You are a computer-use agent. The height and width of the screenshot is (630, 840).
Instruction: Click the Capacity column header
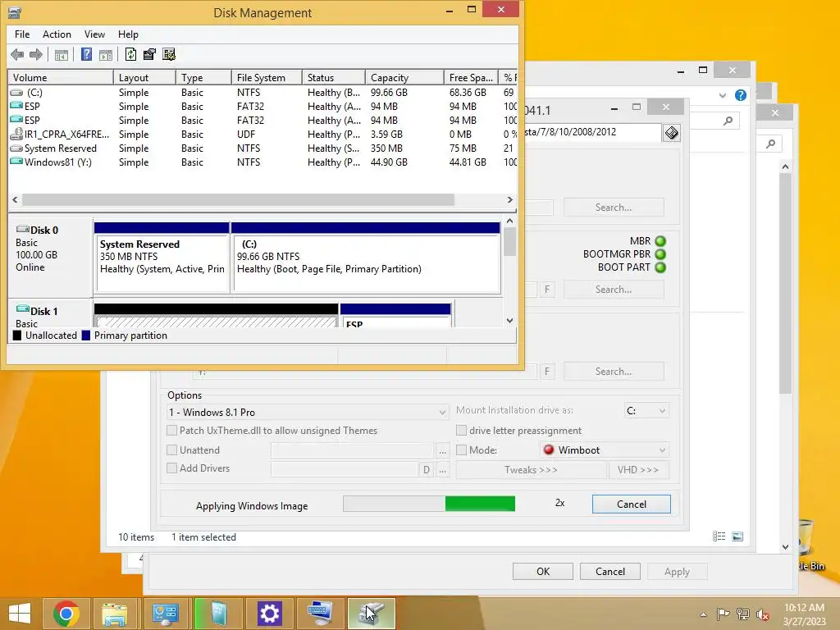404,78
